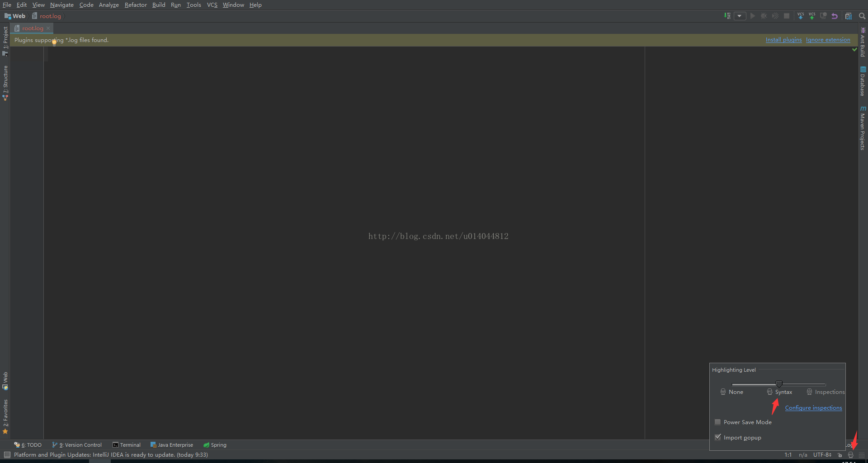Click the VCS Commit Changes icon
Image resolution: width=868 pixels, height=463 pixels.
coord(812,16)
